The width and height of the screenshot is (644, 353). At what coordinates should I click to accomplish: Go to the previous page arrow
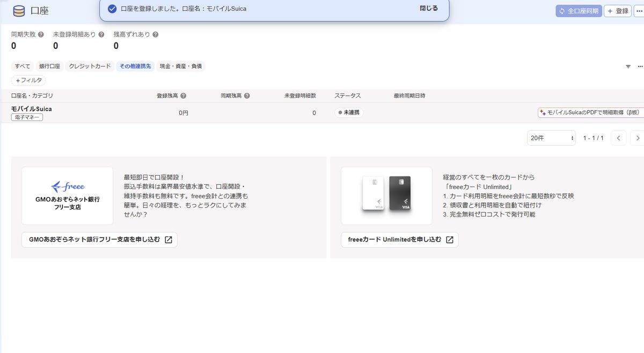click(x=618, y=138)
